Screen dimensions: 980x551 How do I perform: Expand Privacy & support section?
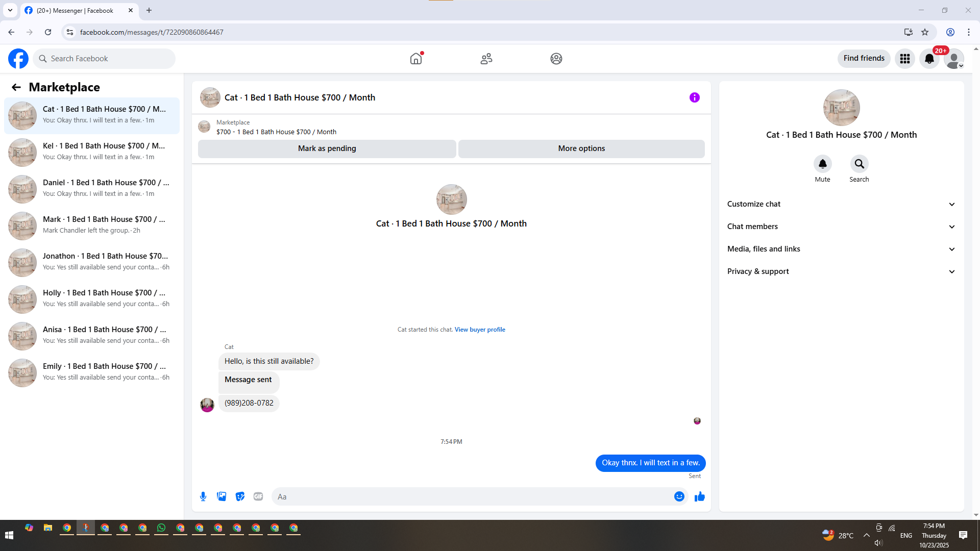tap(841, 271)
